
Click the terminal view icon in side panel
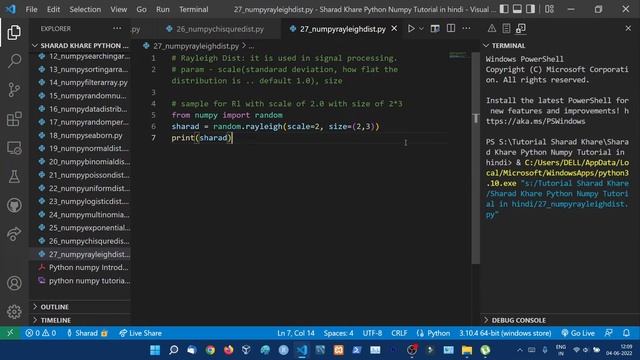pos(521,28)
